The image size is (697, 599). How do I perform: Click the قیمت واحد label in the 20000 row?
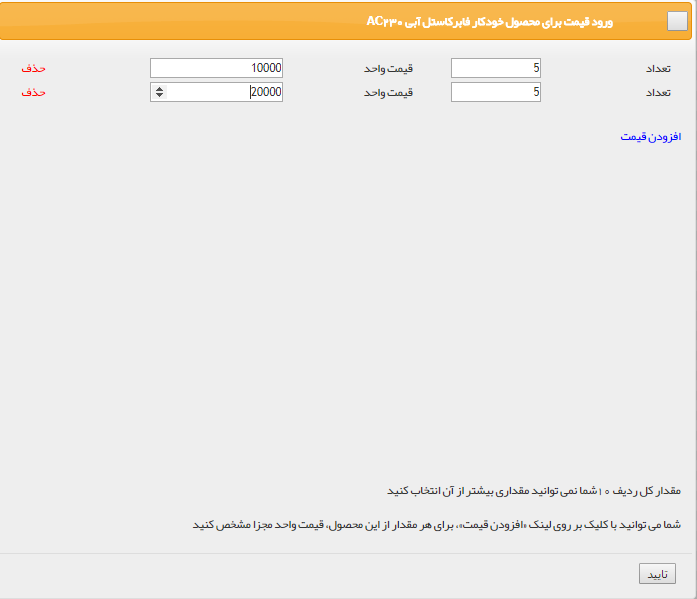tap(389, 92)
